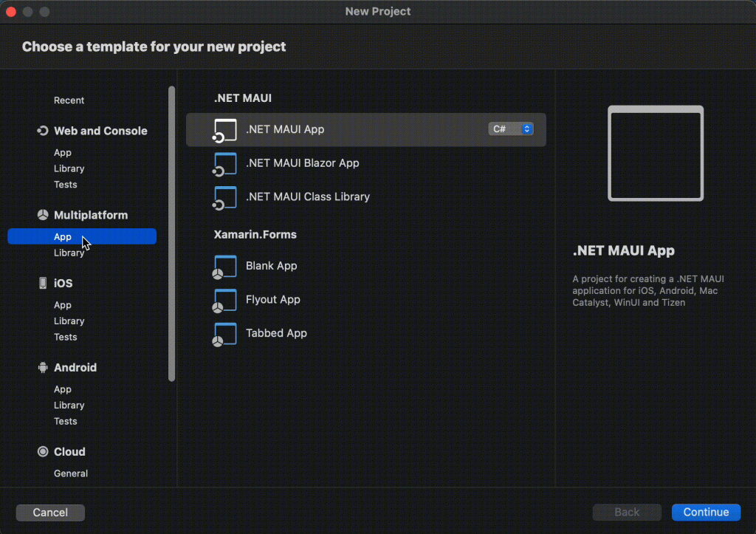Select Recent in the sidebar
Image resolution: width=756 pixels, height=534 pixels.
pos(69,100)
